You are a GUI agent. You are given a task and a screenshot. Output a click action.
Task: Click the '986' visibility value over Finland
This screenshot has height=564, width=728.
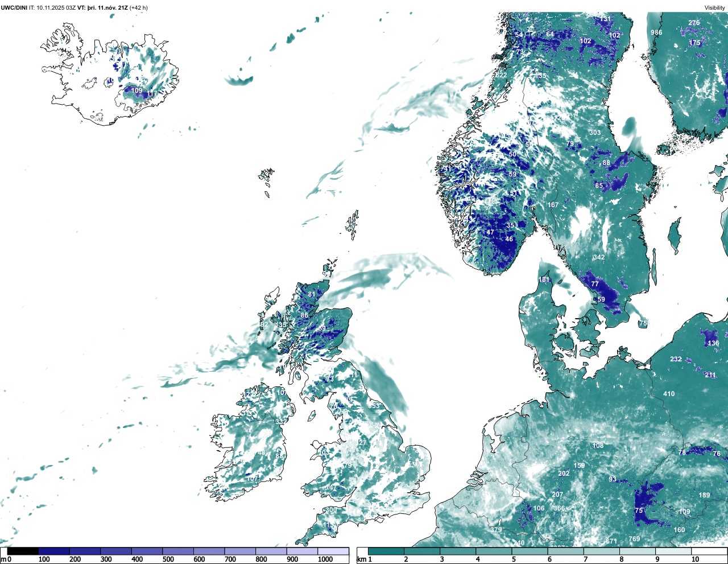[x=656, y=32]
